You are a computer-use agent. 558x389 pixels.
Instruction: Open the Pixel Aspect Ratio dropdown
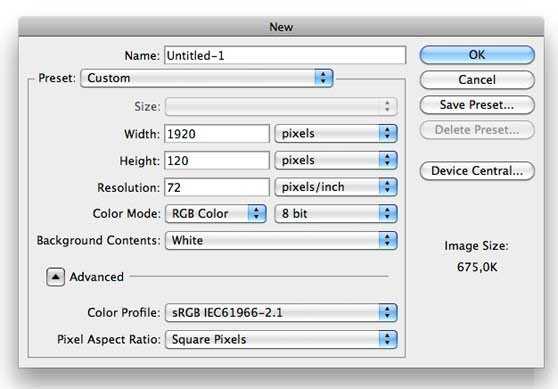[281, 339]
